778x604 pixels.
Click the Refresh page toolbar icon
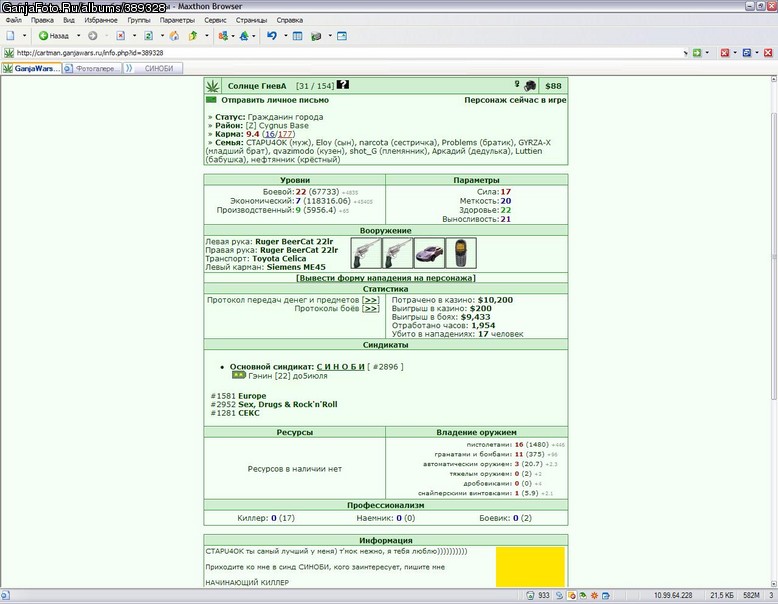[148, 36]
